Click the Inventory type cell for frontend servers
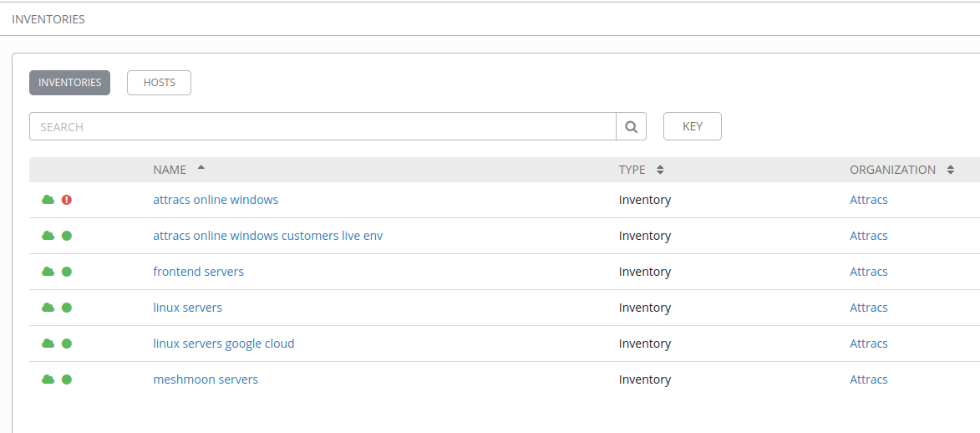 [645, 272]
